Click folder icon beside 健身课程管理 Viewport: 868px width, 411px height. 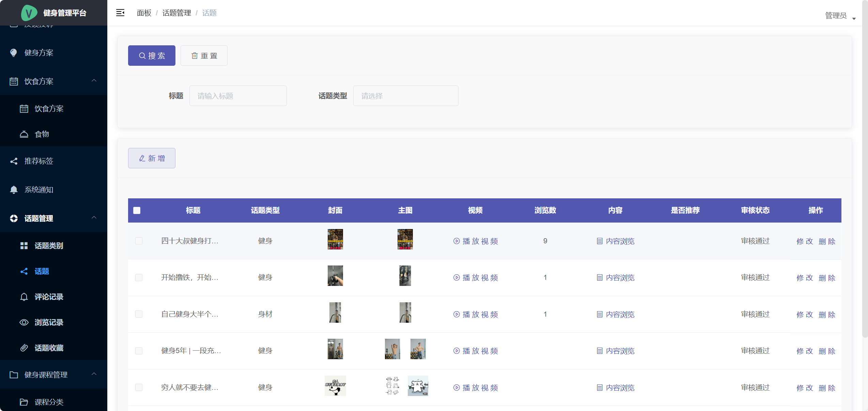point(14,375)
